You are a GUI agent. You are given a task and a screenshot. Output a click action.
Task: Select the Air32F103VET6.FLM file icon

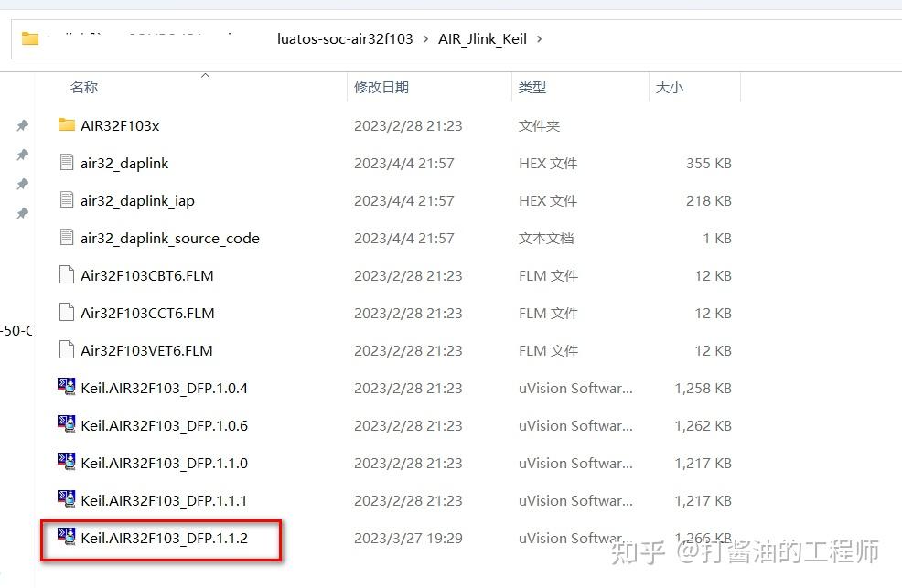67,349
